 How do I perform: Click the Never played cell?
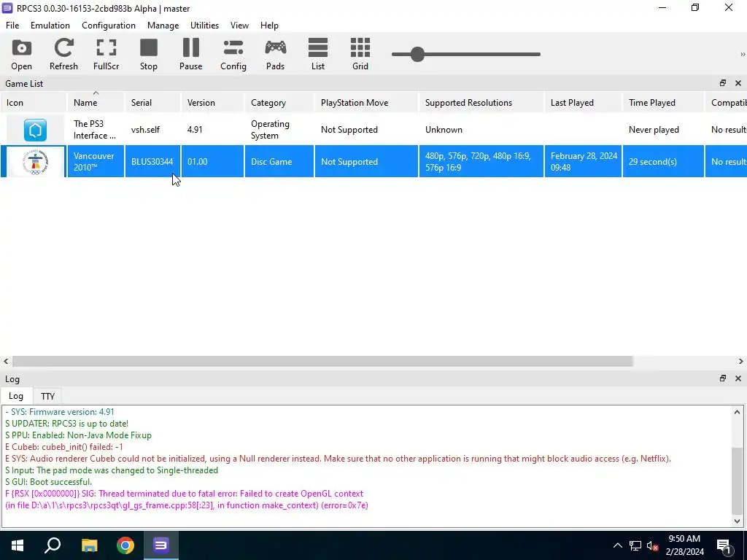click(x=663, y=130)
